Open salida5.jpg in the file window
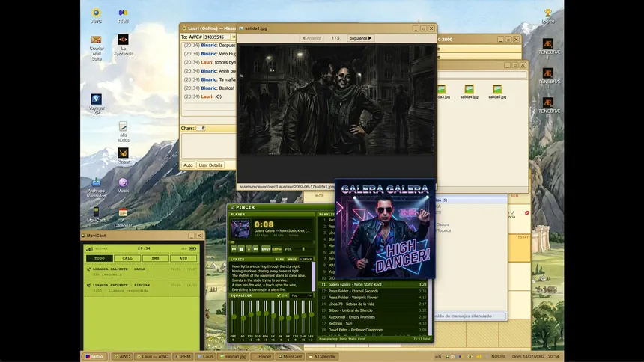 [497, 91]
